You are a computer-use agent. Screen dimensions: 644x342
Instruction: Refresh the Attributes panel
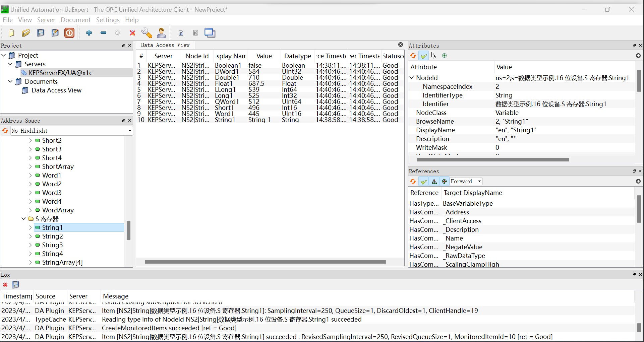(413, 56)
